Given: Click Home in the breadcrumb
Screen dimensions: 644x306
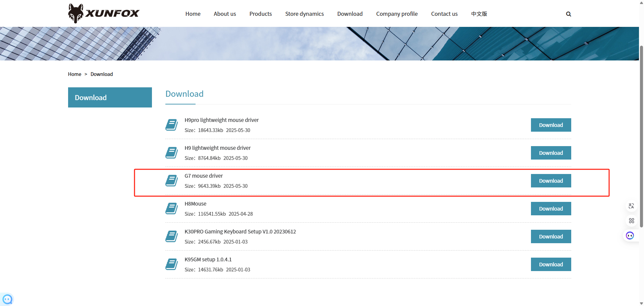Looking at the screenshot, I should 74,74.
